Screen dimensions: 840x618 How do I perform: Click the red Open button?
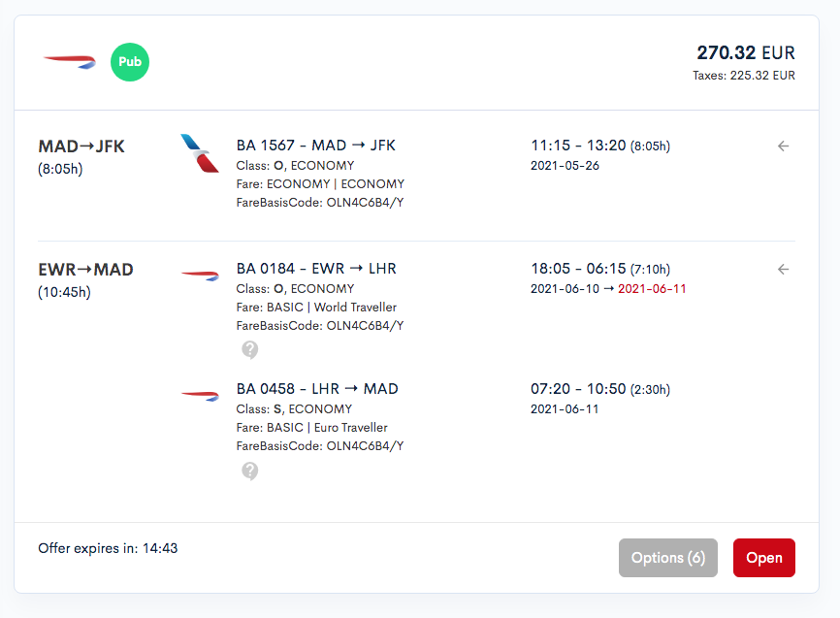coord(764,558)
